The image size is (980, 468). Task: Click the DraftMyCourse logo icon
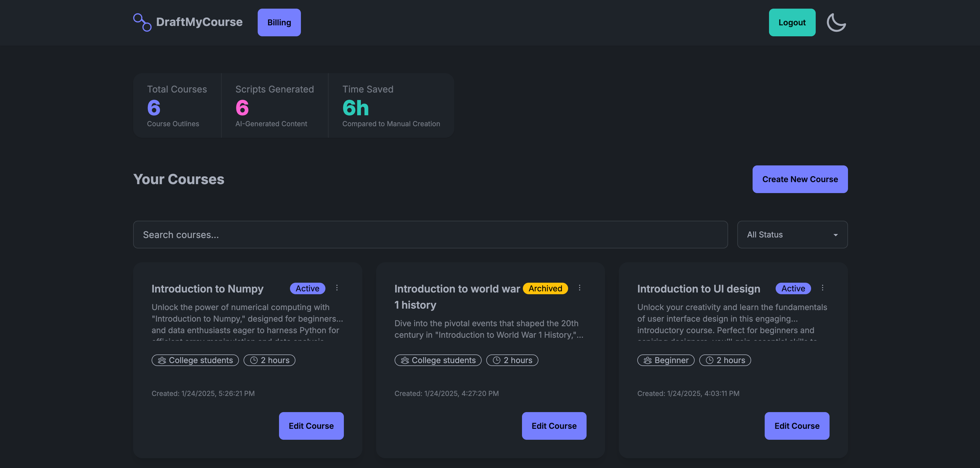142,22
